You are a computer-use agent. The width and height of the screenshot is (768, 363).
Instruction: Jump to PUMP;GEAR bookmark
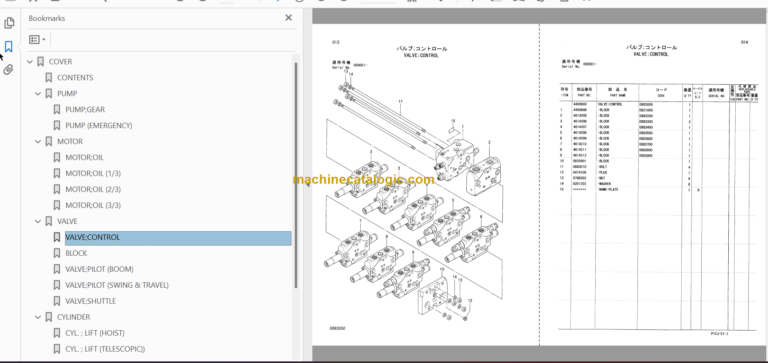85,110
